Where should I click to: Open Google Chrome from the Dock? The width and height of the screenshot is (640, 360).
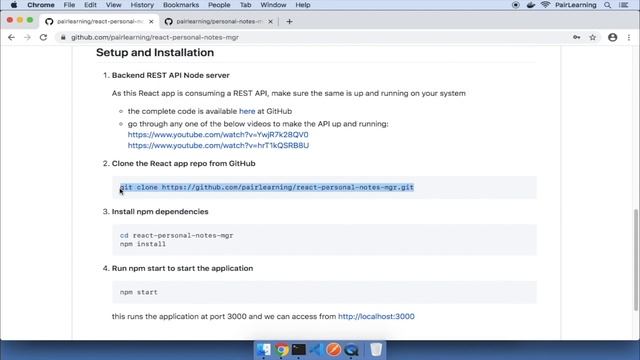click(281, 350)
